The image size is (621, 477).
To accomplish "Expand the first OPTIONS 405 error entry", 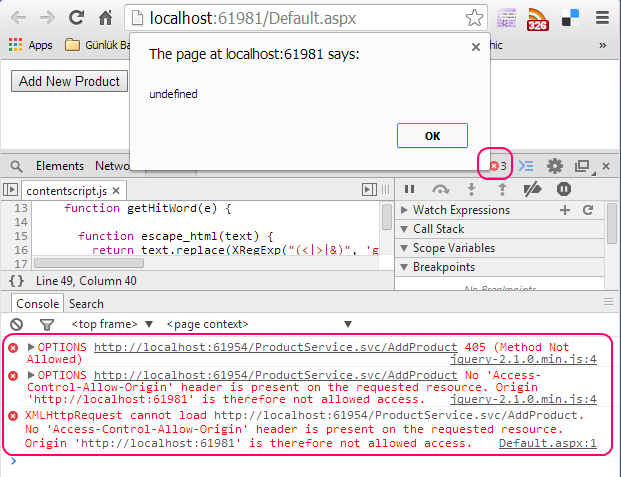I will (30, 347).
